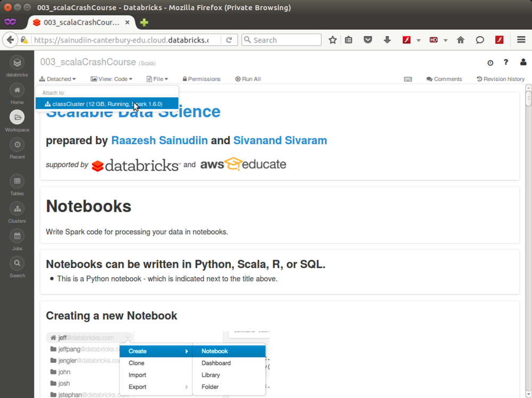This screenshot has height=398, width=532.
Task: Open Sivanand Sivaram link
Action: tap(280, 140)
